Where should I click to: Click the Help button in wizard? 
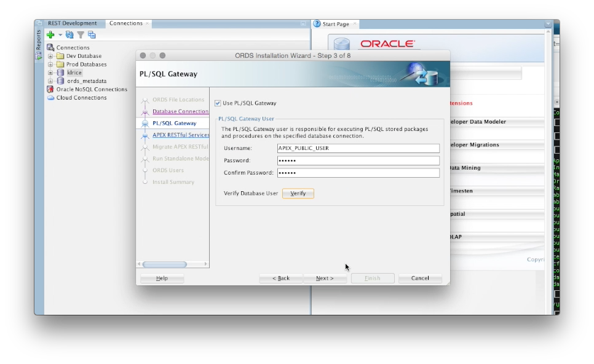click(x=162, y=278)
